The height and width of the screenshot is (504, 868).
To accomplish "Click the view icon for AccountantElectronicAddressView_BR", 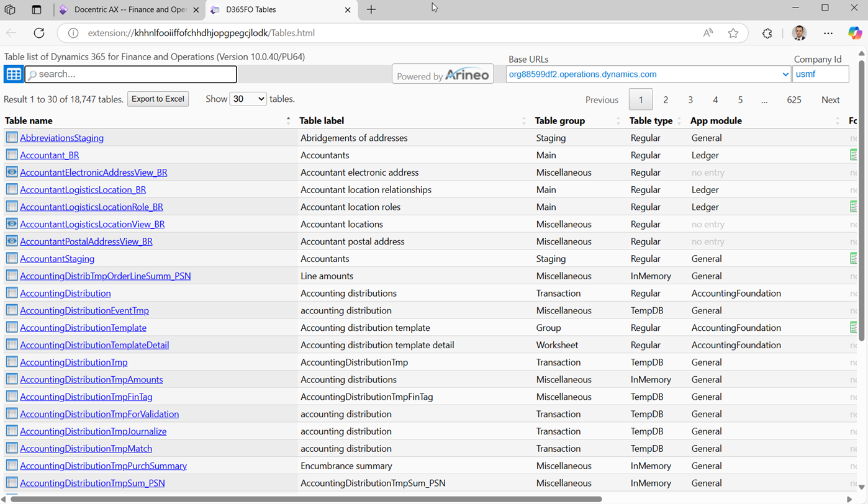I will (12, 172).
